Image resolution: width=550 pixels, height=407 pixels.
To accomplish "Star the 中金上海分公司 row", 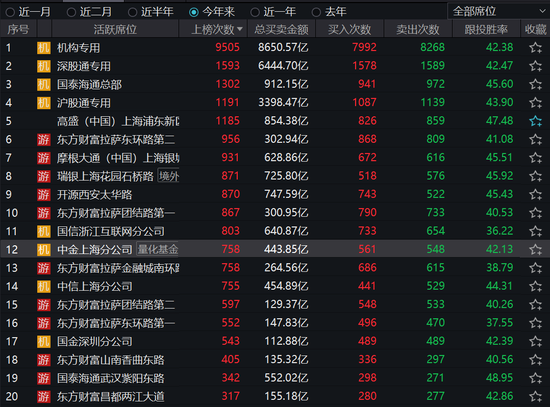I will [535, 249].
